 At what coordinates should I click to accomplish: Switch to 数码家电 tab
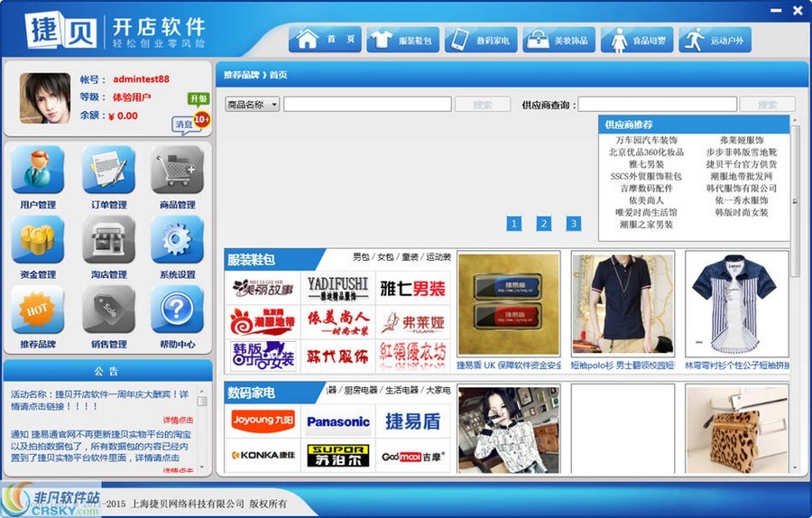click(x=481, y=40)
